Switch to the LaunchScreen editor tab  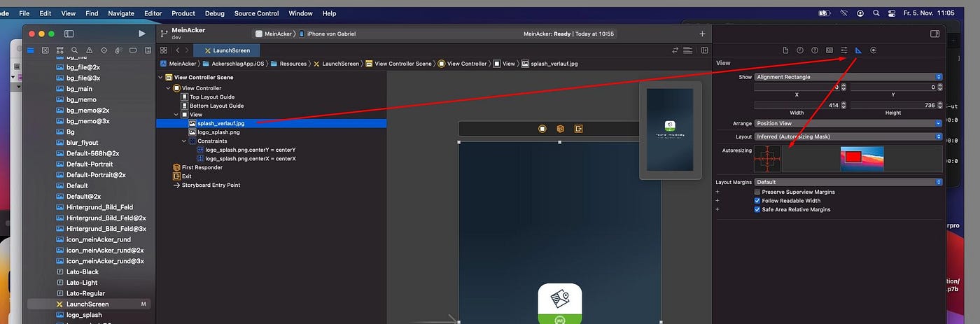point(227,50)
